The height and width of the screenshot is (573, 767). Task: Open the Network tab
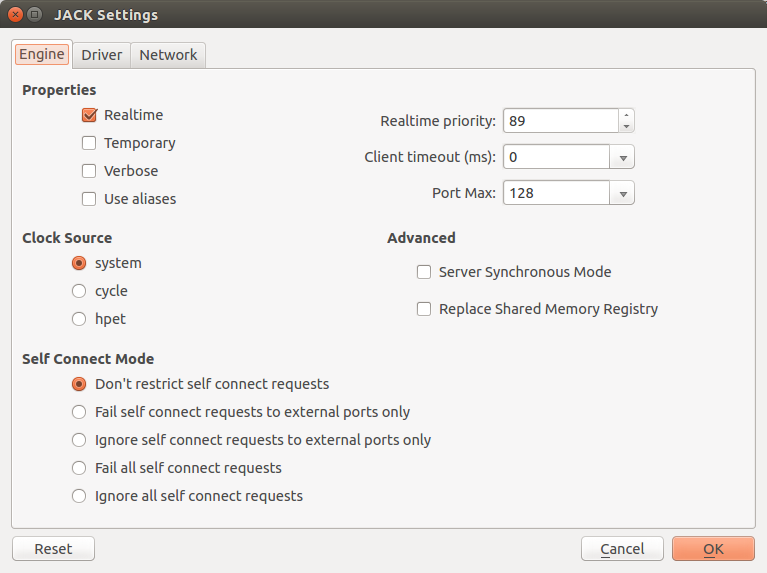click(168, 55)
